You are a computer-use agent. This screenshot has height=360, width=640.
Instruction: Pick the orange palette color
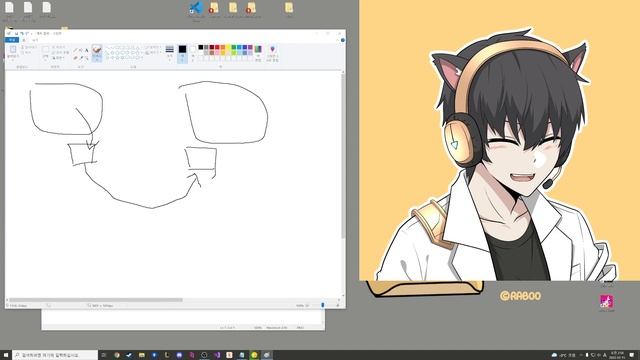(x=223, y=47)
